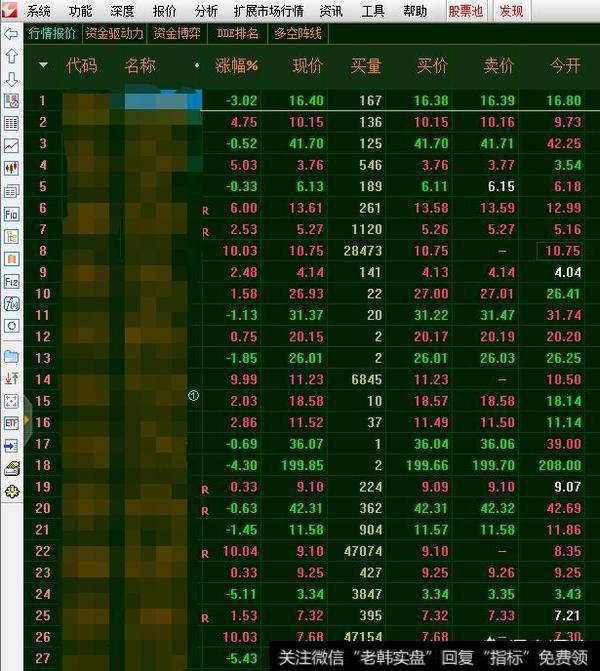This screenshot has width=600, height=671.
Task: Open the line chart sidebar icon
Action: 11,146
